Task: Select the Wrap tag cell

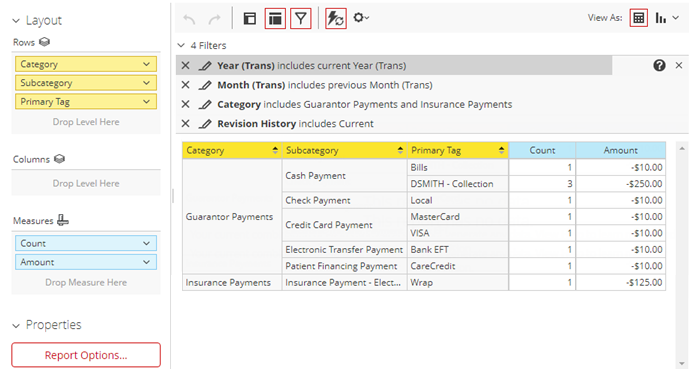Action: 458,282
